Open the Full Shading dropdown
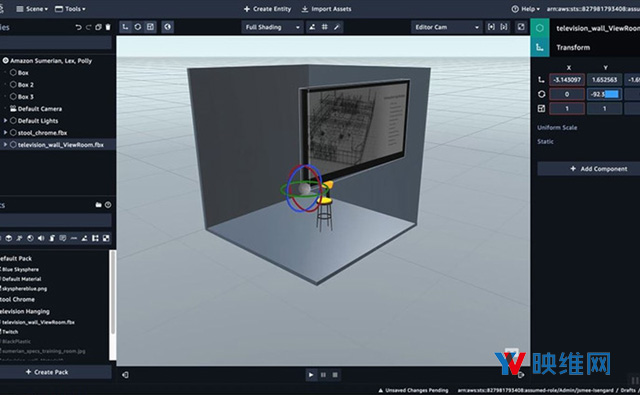The image size is (640, 395). coord(272,27)
